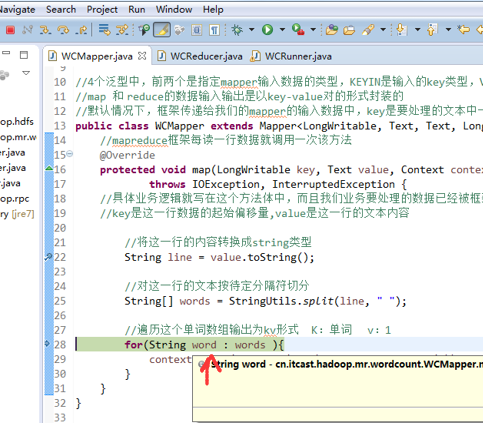Image resolution: width=483 pixels, height=423 pixels.
Task: Click line number 20 in gutter
Action: click(60, 228)
